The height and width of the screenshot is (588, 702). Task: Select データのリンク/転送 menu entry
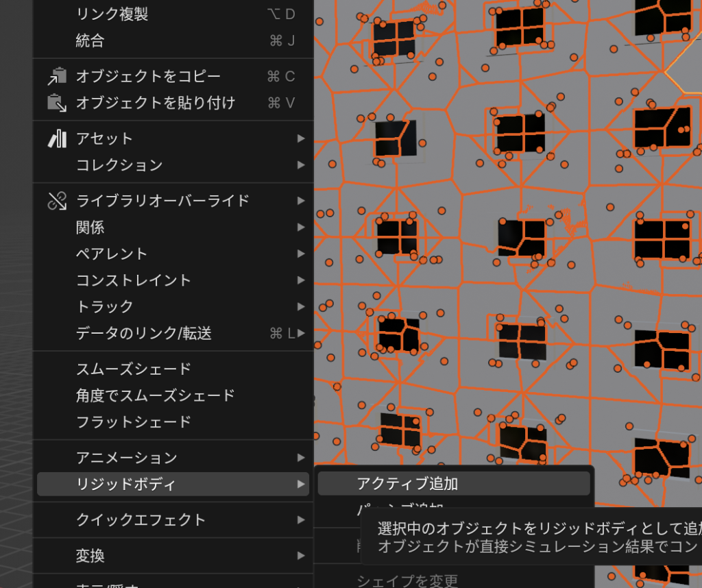[x=143, y=334]
